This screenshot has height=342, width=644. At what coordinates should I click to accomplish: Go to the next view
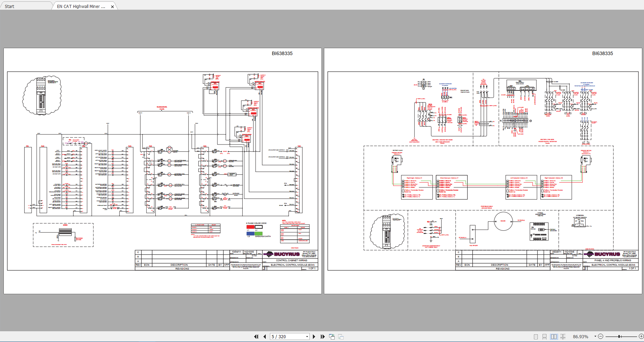point(341,336)
